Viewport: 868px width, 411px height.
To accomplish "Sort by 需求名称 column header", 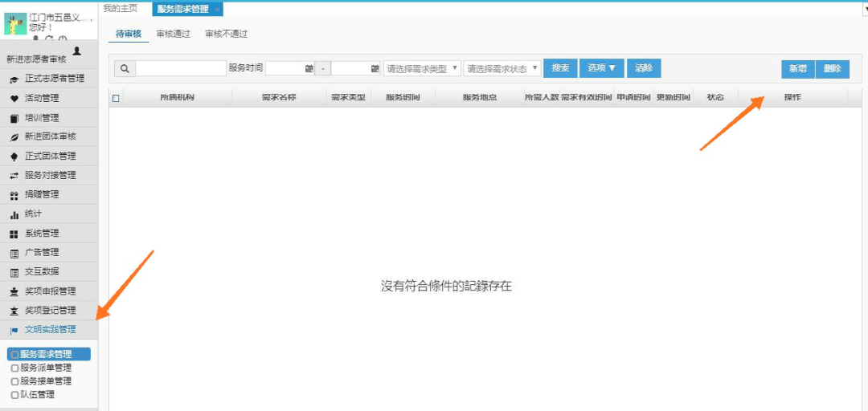I will click(279, 97).
